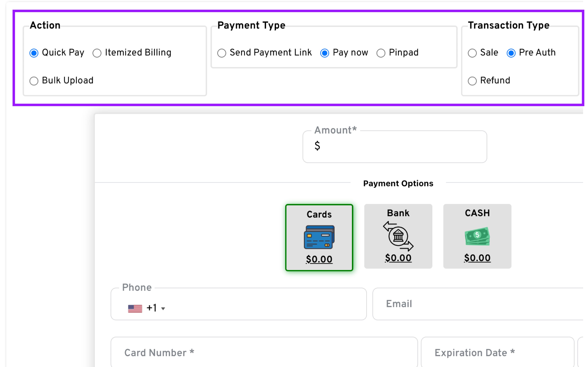The width and height of the screenshot is (588, 367).
Task: Select Send Payment Link payment type
Action: click(222, 53)
